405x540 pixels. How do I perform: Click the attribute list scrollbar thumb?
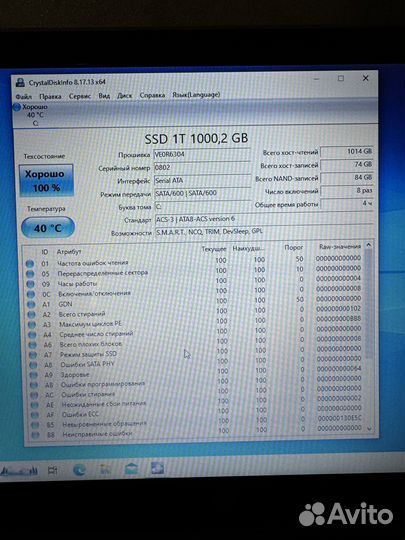pos(369,303)
